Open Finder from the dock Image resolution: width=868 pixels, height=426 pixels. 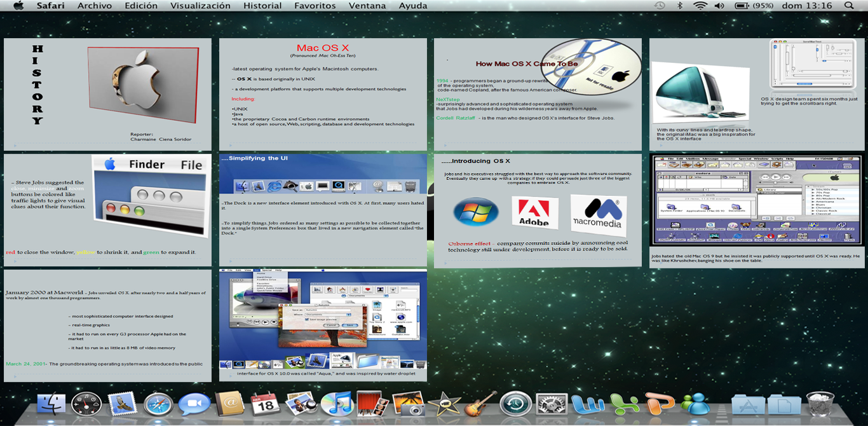coord(51,404)
